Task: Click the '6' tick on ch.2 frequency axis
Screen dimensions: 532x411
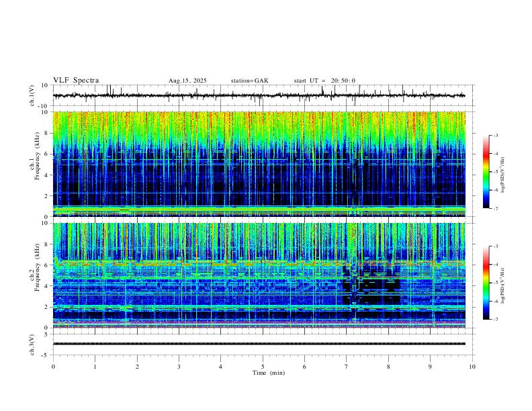Action: [x=46, y=265]
